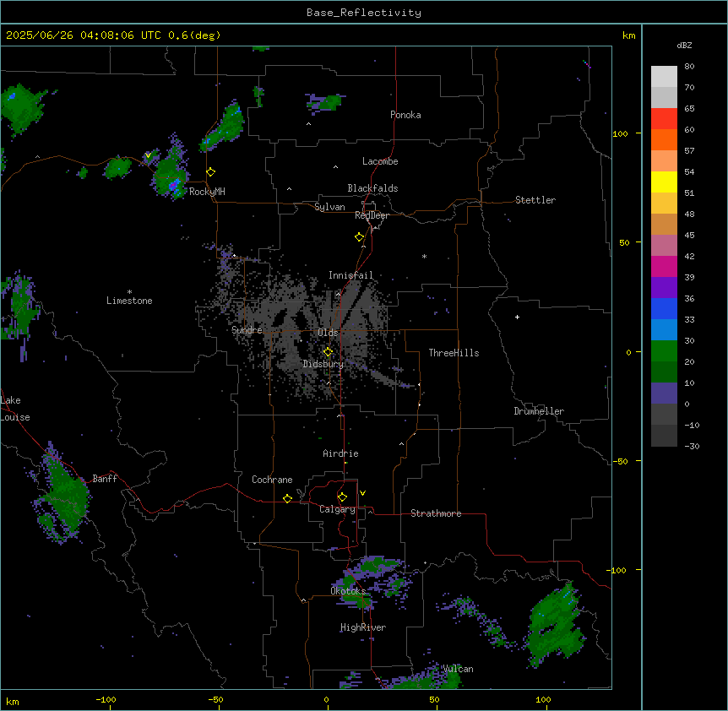Click the Base_Reflectivity title text
Image resolution: width=728 pixels, height=711 pixels.
[x=364, y=13]
